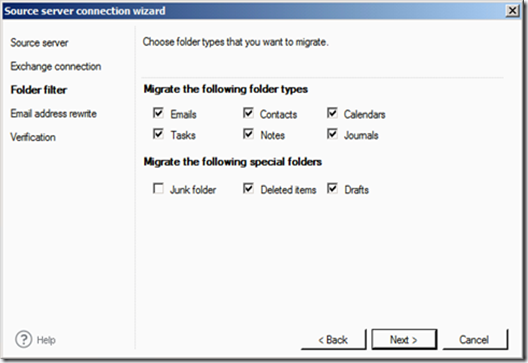Select the Folder filter step

[x=39, y=90]
